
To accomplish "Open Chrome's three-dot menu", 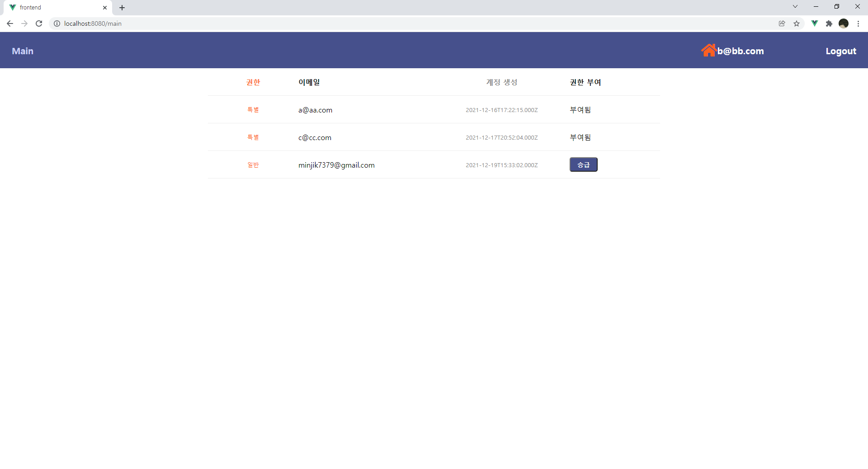I will [859, 23].
